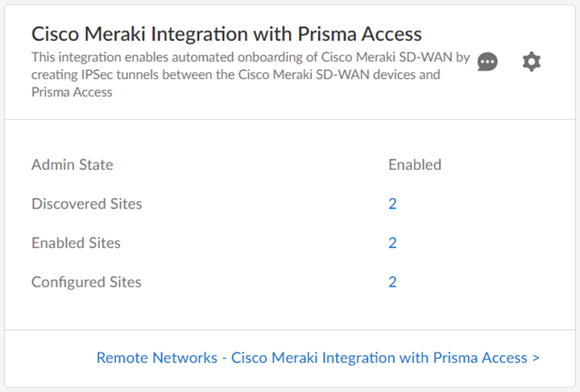Click the integration description paragraph
The width and height of the screenshot is (580, 392).
(x=250, y=75)
